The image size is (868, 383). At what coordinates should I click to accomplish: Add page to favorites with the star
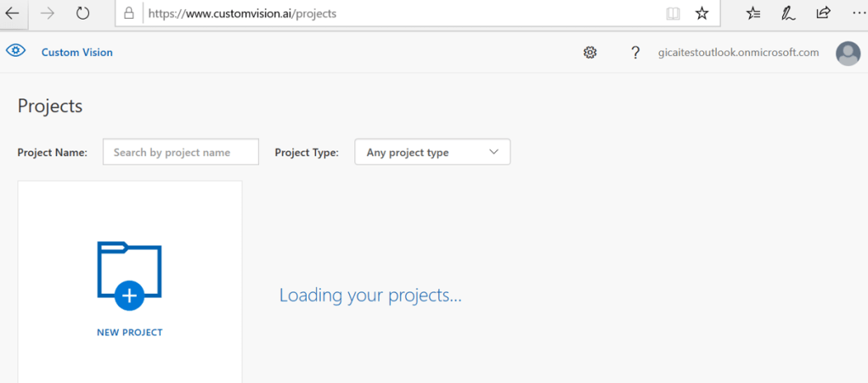[x=702, y=14]
